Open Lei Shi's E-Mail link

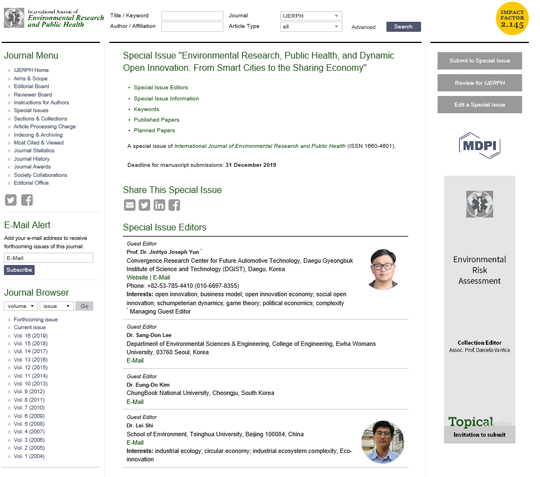point(135,443)
